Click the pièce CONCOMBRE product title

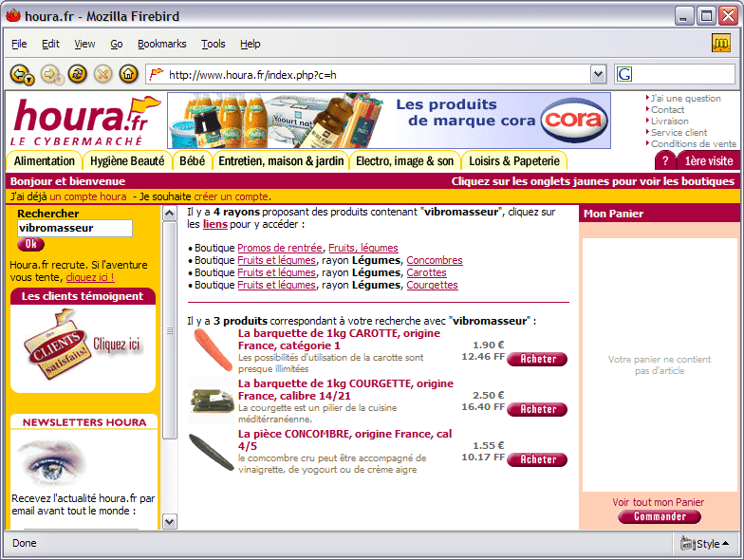pos(345,440)
